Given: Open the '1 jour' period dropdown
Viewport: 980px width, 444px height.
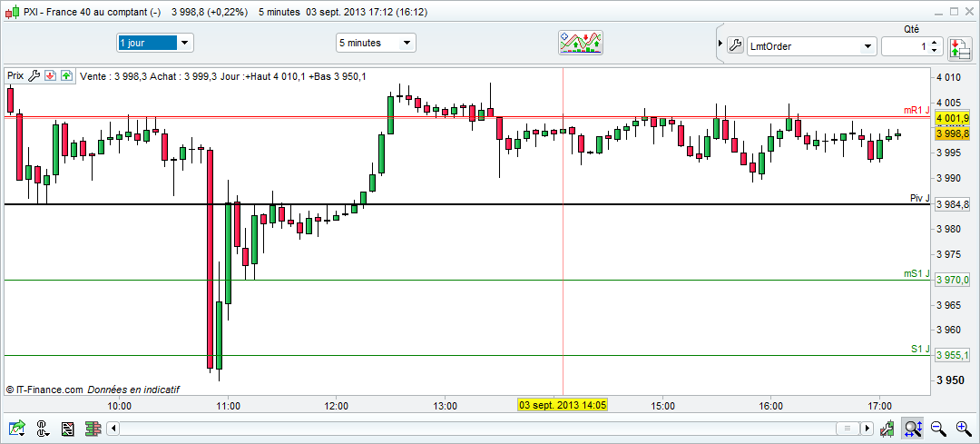Looking at the screenshot, I should tap(155, 43).
